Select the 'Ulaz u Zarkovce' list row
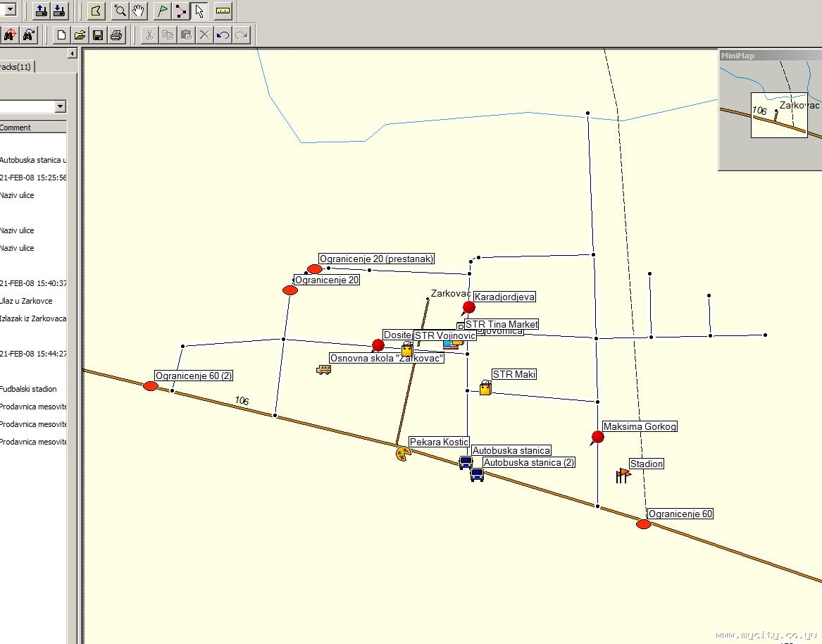The width and height of the screenshot is (822, 644). 33,301
